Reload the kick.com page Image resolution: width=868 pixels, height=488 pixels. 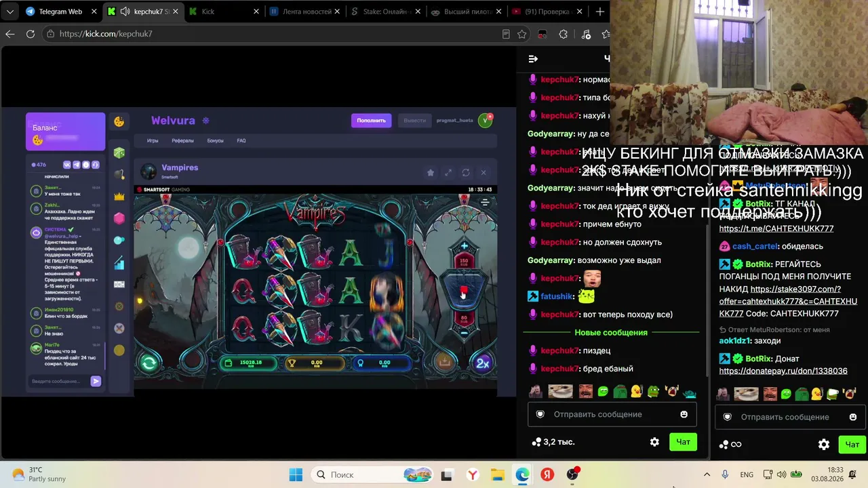31,34
